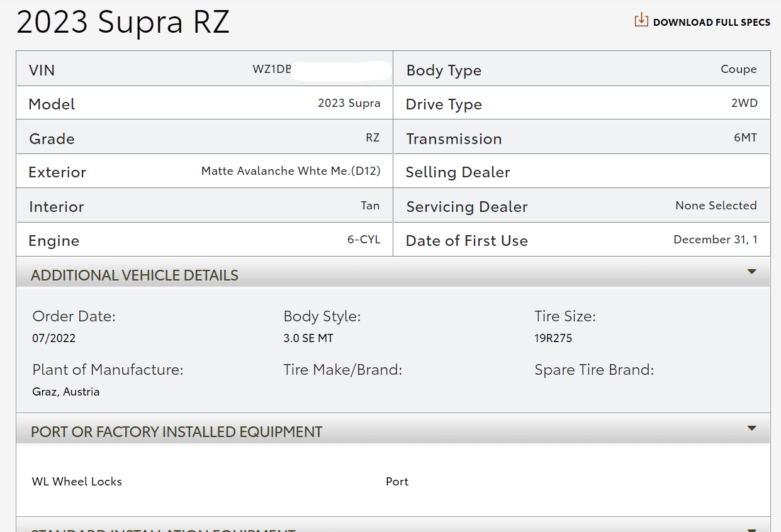The height and width of the screenshot is (532, 781).
Task: Collapse the Port or Factory Installed Equipment arrow
Action: [751, 428]
